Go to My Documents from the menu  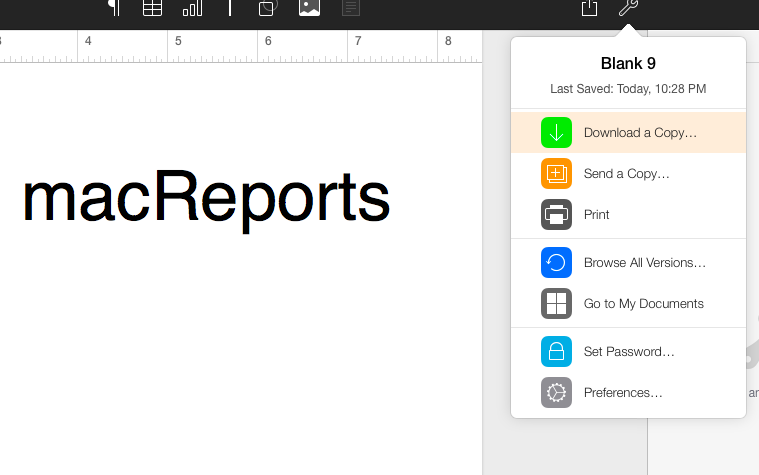628,304
